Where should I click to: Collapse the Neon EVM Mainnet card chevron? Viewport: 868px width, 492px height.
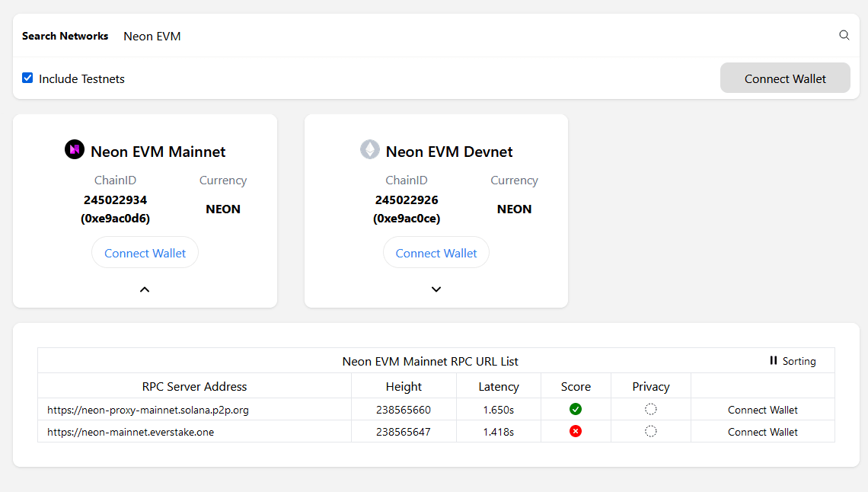point(145,289)
